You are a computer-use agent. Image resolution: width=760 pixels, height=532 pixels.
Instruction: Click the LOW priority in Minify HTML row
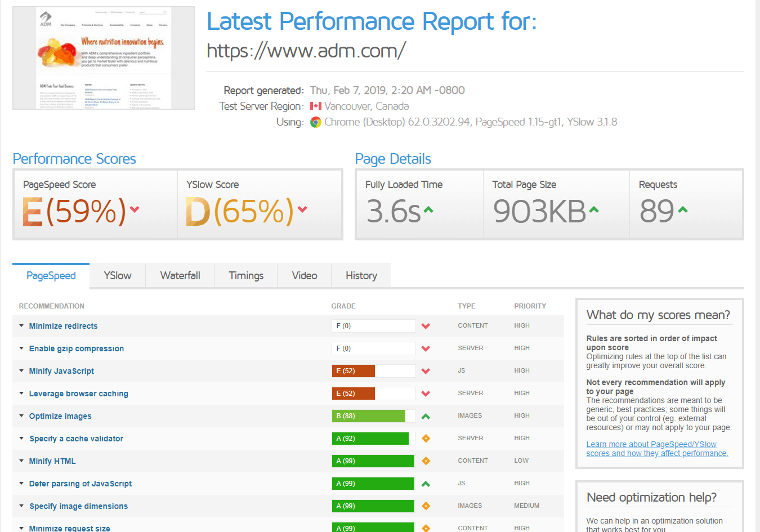(x=521, y=461)
